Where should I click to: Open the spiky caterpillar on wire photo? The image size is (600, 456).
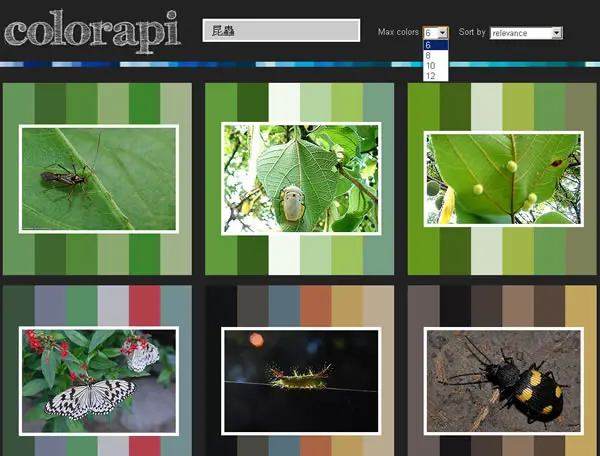[x=301, y=381]
